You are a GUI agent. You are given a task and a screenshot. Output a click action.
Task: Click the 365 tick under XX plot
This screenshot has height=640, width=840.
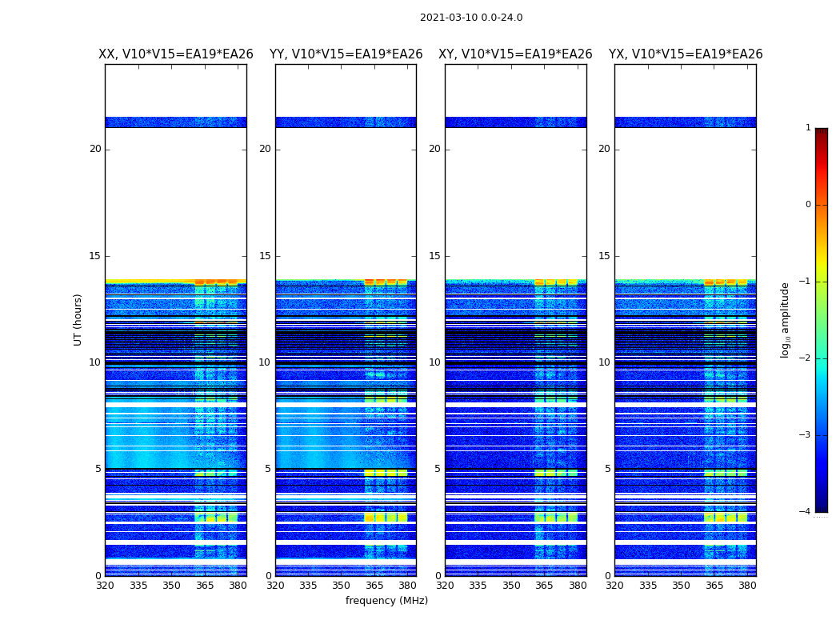click(205, 586)
